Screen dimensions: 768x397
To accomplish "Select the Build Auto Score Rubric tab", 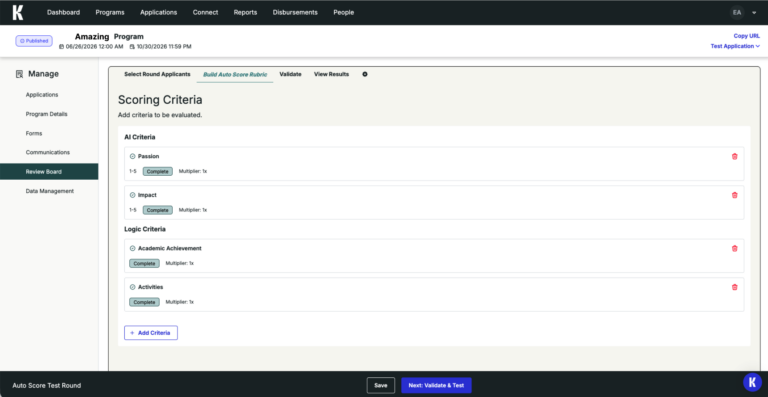I will point(235,74).
